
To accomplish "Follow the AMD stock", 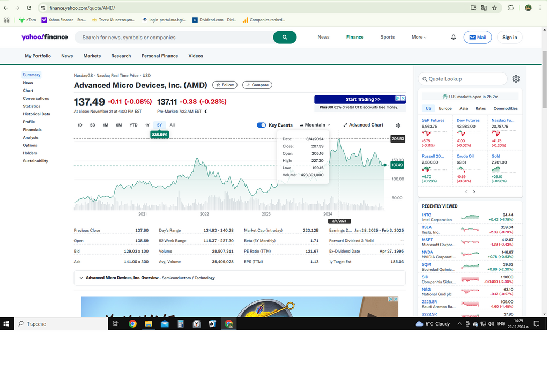I will coord(225,85).
